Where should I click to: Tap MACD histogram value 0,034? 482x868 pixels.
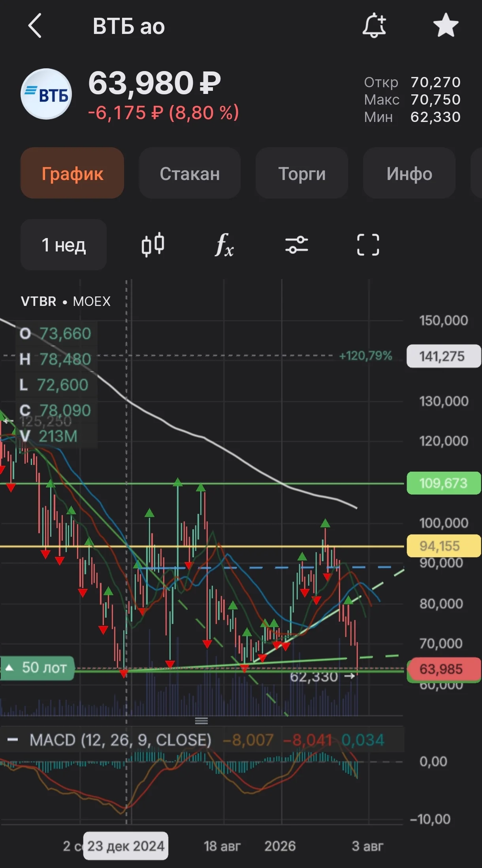363,740
